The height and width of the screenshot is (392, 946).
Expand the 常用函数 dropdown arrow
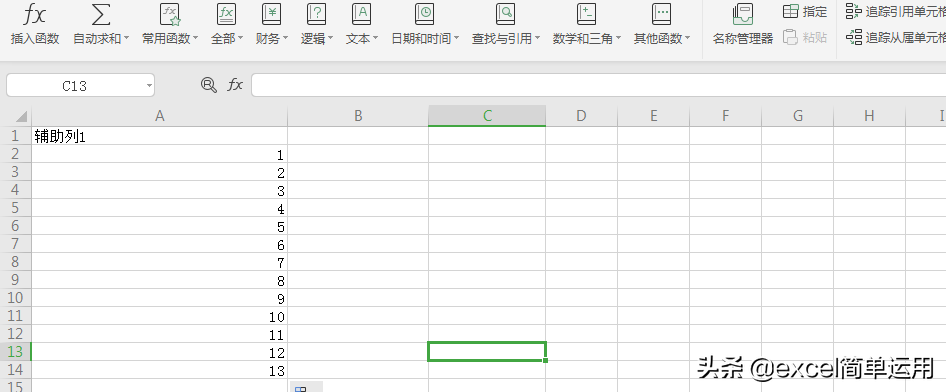pyautogui.click(x=195, y=39)
